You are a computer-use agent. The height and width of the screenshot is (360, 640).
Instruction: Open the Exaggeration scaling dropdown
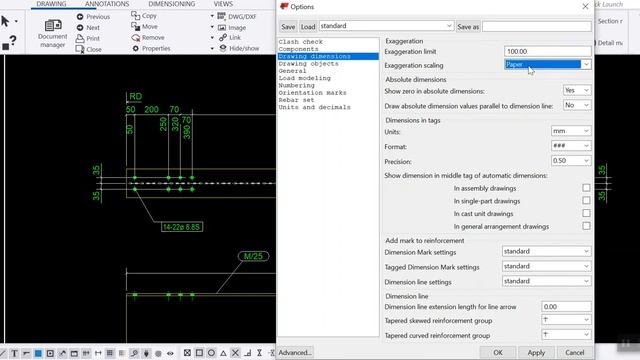coord(547,64)
